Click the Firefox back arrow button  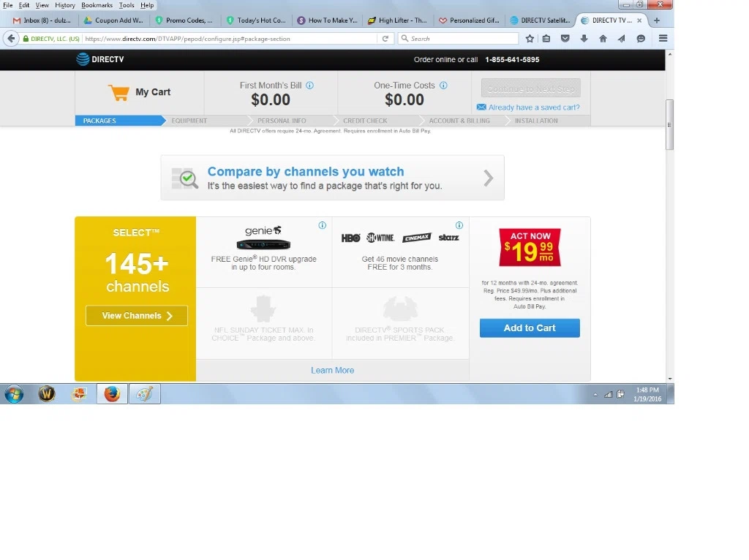[11, 39]
